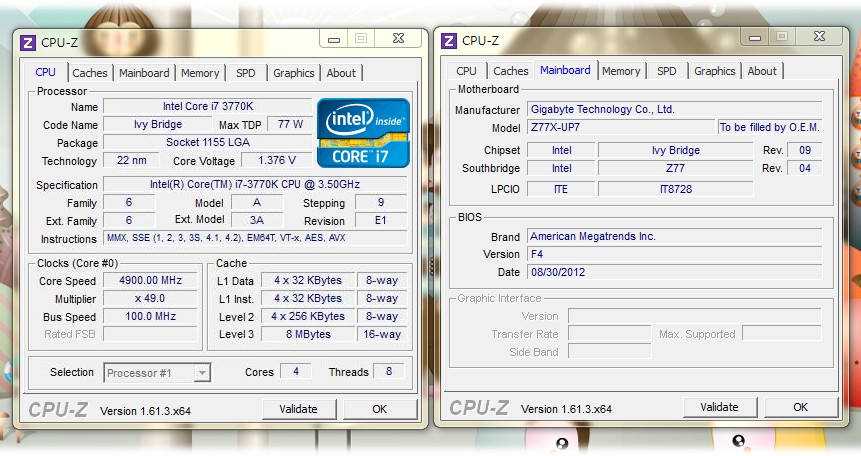861x456 pixels.
Task: Click the Code Name field Ivy Bridge
Action: (x=158, y=124)
